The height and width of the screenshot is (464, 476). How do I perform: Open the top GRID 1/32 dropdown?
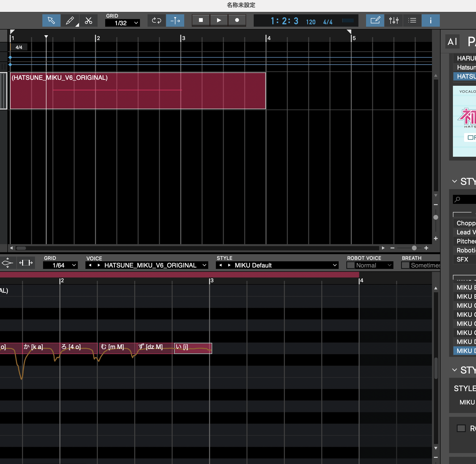tap(123, 23)
